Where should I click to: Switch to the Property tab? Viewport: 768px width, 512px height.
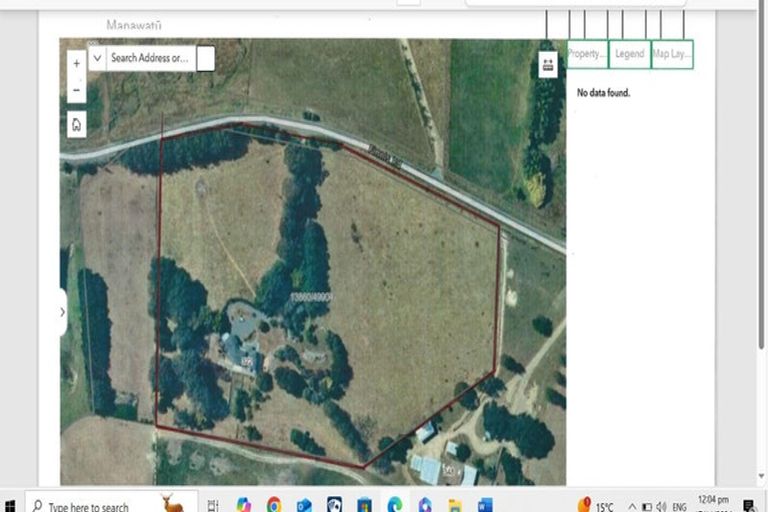[587, 54]
